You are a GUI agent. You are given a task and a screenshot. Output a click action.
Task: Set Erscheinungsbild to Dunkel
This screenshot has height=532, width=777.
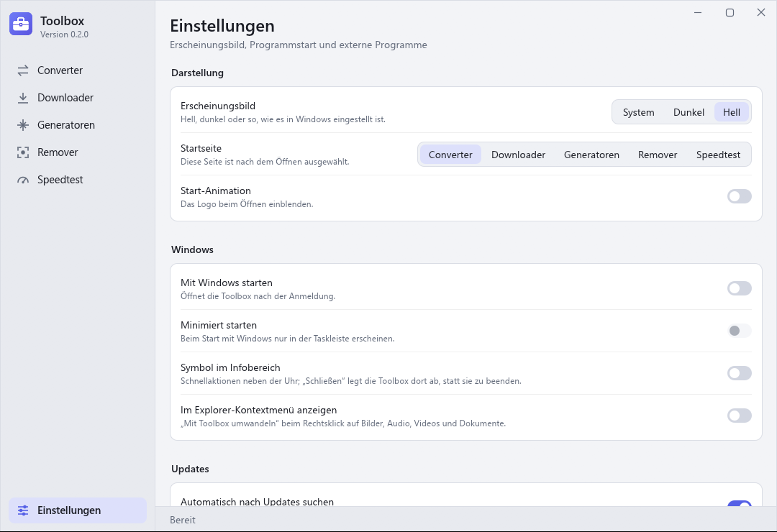point(689,112)
